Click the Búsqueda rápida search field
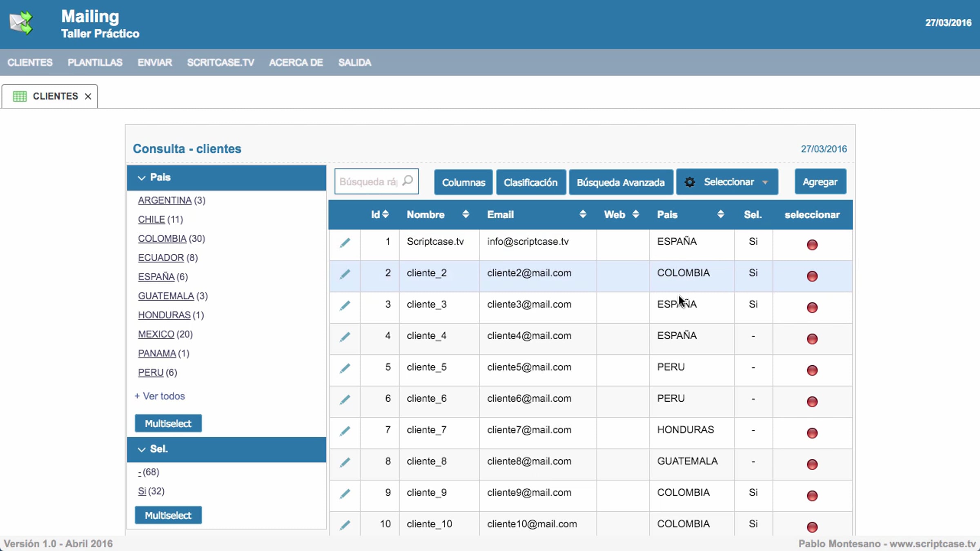 (369, 182)
